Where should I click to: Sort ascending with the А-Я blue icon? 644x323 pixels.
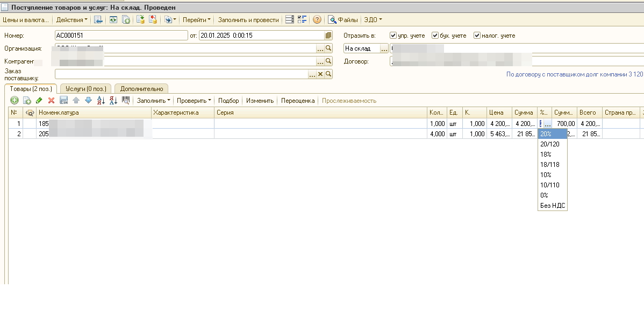(101, 100)
